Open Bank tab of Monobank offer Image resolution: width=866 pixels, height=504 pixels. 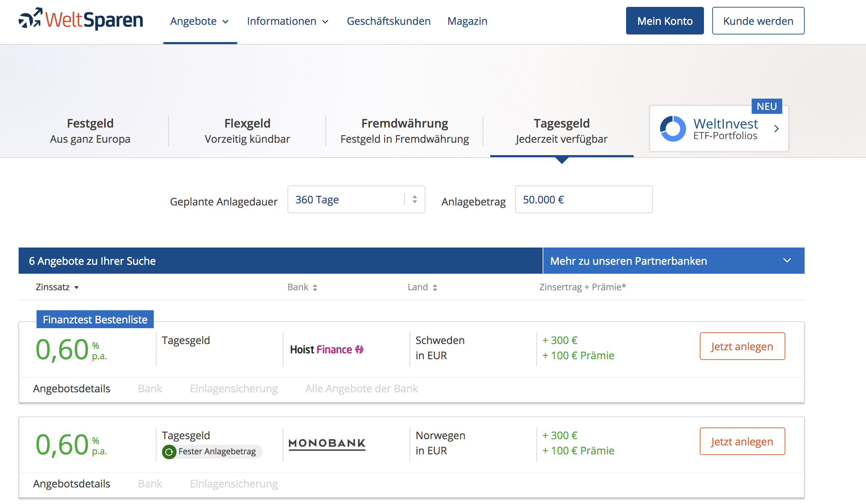[x=150, y=484]
